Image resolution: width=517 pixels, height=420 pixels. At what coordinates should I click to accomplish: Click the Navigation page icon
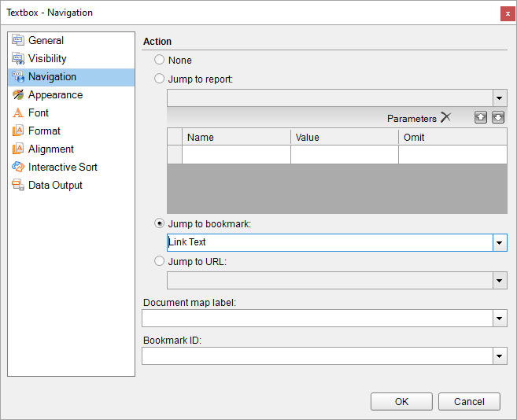click(x=18, y=76)
